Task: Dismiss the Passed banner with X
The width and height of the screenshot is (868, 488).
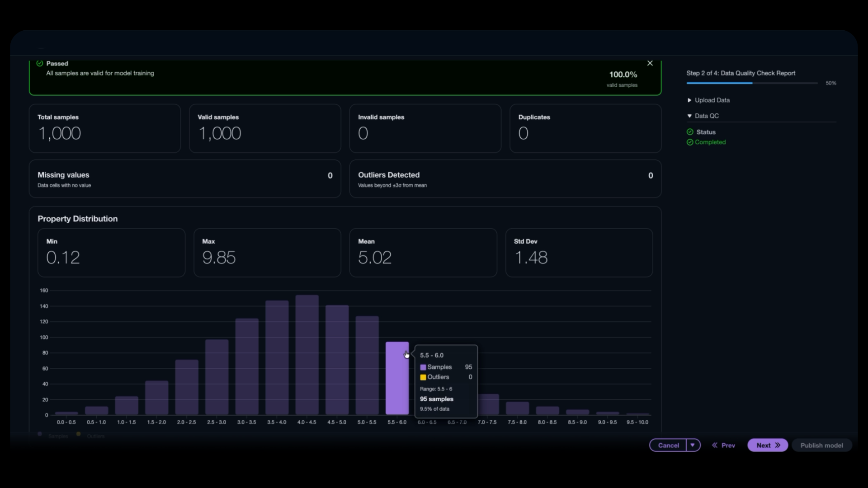Action: tap(650, 63)
